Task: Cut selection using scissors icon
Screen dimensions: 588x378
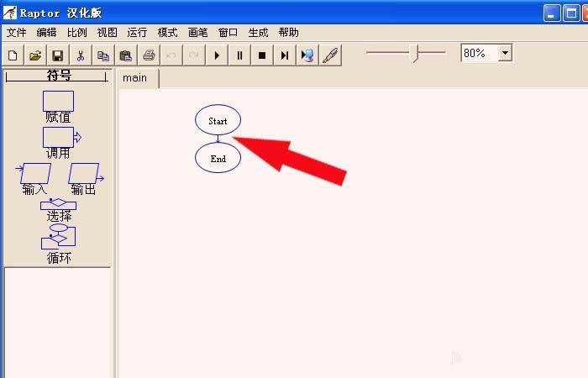Action: (x=81, y=55)
